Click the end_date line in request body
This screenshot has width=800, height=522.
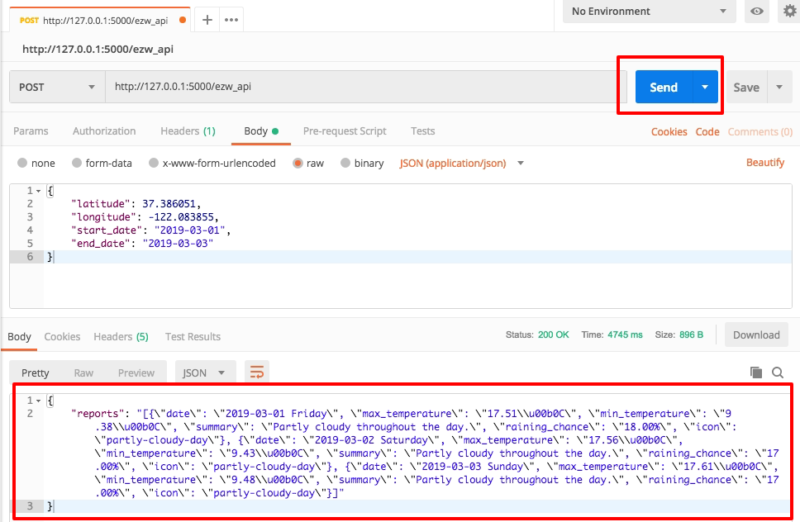point(142,243)
